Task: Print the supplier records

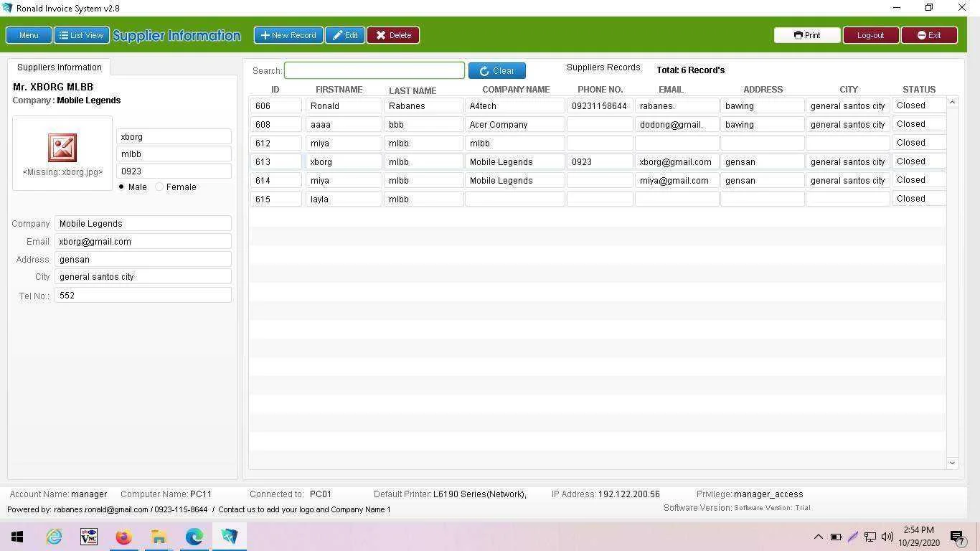Action: click(x=807, y=35)
